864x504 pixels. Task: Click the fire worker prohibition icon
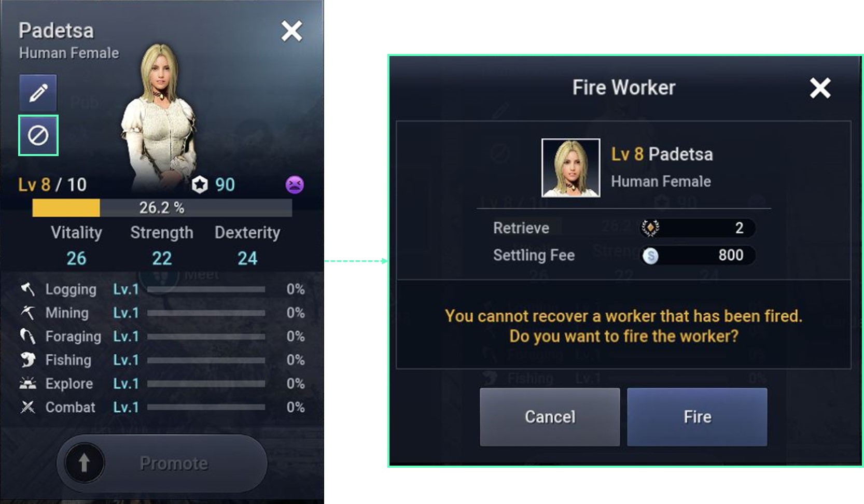[38, 135]
